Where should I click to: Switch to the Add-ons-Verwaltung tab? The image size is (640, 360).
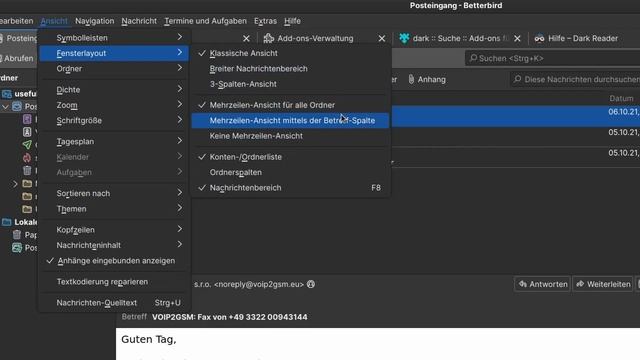tap(315, 38)
